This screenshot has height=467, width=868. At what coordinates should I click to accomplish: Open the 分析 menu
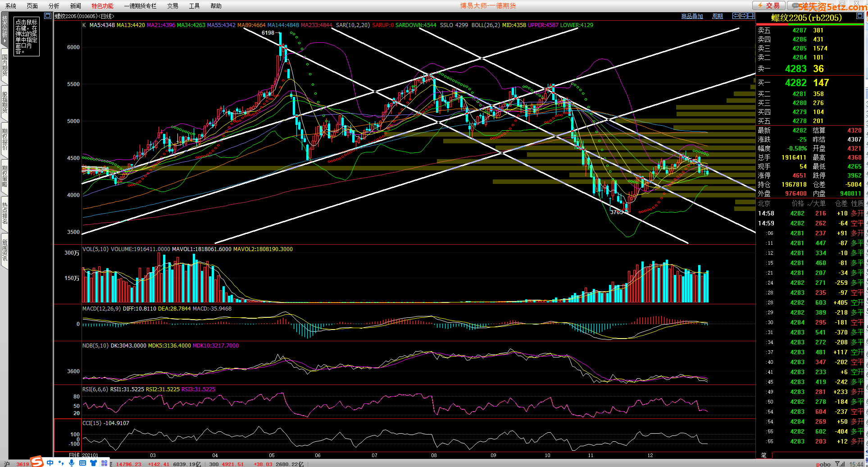click(54, 6)
